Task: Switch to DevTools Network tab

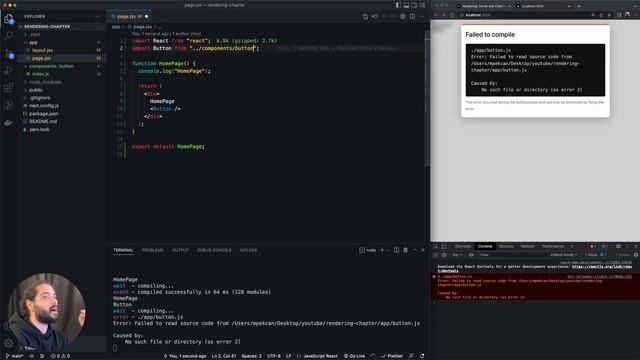Action: (527, 246)
